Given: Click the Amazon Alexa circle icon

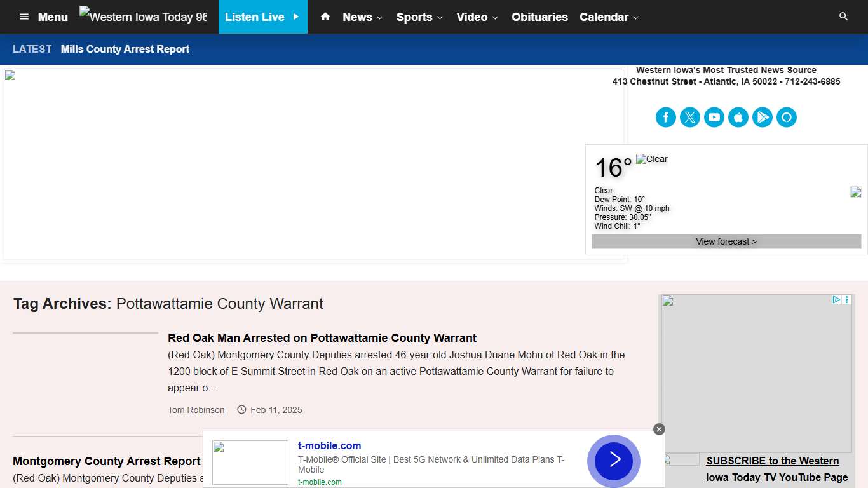Looking at the screenshot, I should (x=787, y=117).
